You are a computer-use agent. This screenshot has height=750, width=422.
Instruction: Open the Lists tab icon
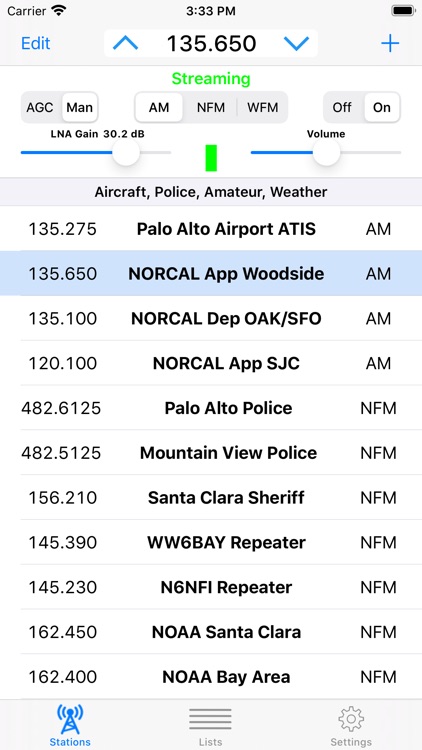pos(211,719)
